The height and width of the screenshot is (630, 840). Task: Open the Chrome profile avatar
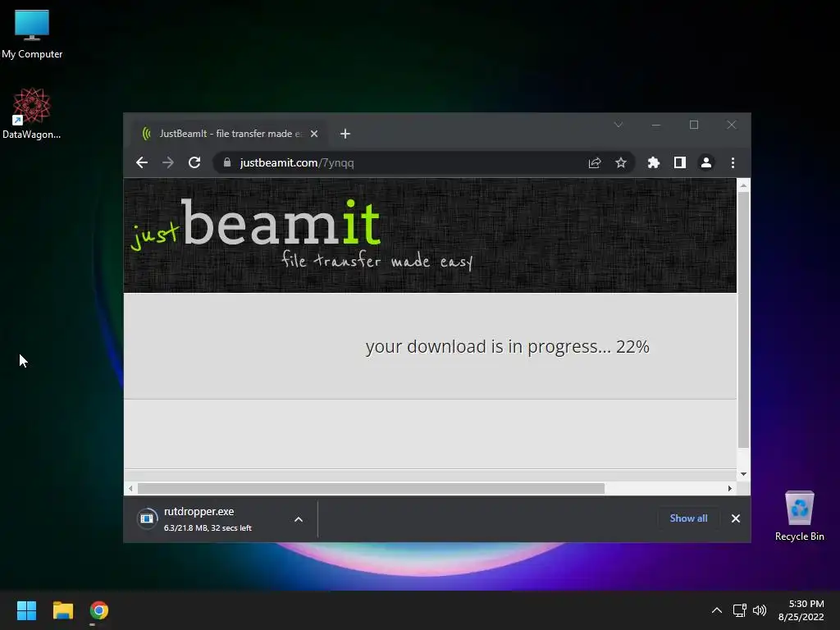pyautogui.click(x=706, y=163)
